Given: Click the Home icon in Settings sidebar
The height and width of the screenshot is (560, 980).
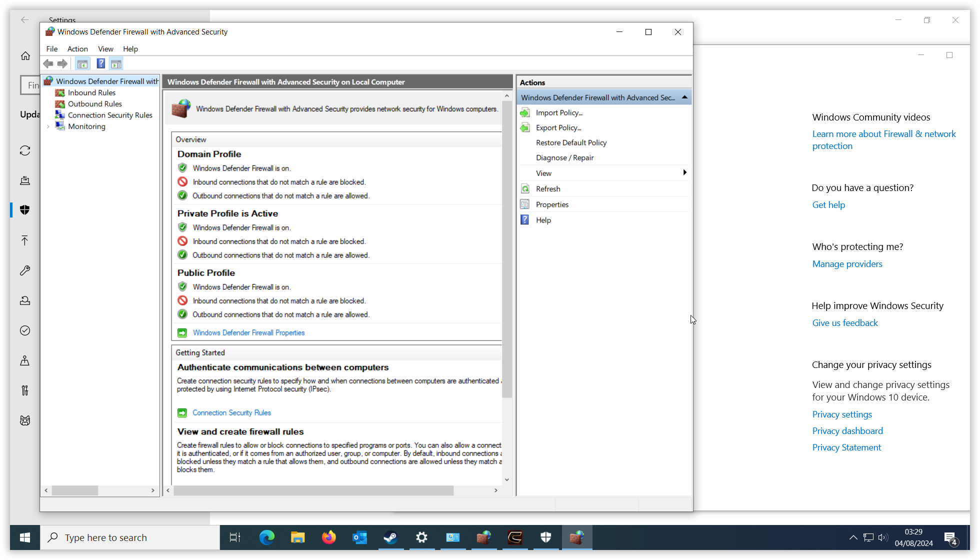Looking at the screenshot, I should click(25, 56).
